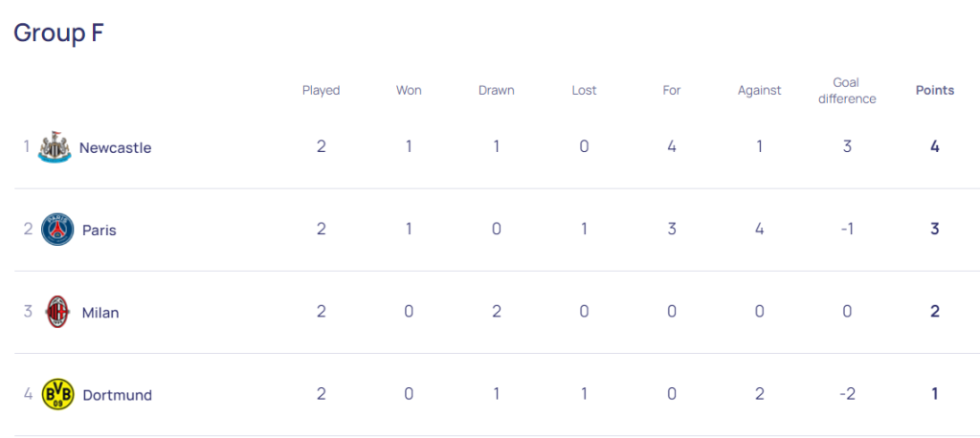Click the Played column header

tap(322, 91)
